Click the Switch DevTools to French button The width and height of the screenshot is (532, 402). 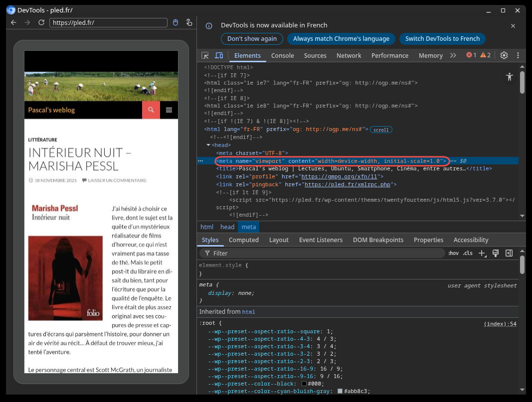[442, 39]
